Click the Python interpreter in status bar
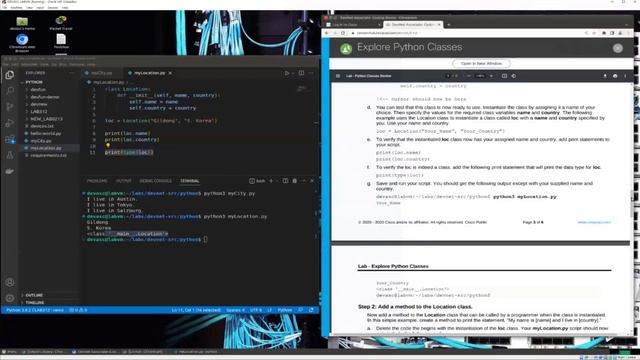Image resolution: width=640 pixels, height=360 pixels. pyautogui.click(x=35, y=310)
